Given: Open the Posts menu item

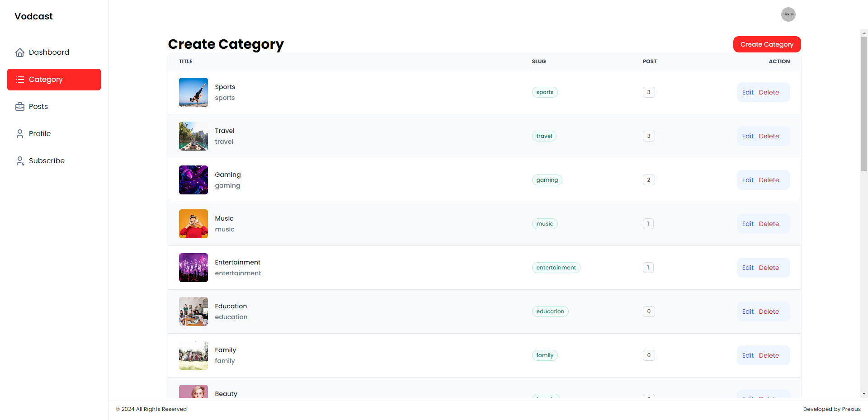Looking at the screenshot, I should [38, 107].
